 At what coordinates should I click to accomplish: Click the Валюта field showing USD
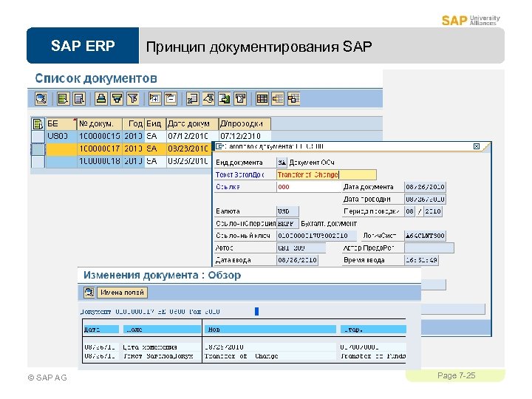[287, 211]
